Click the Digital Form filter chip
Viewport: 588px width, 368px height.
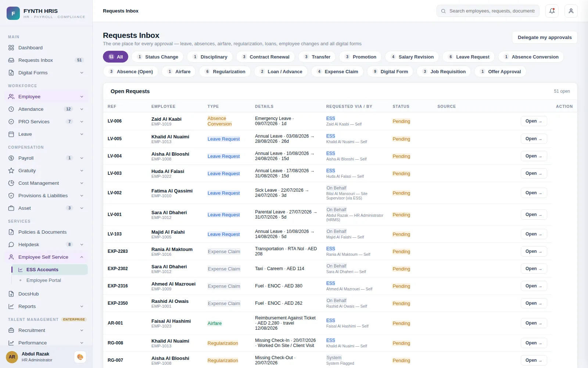coord(390,72)
